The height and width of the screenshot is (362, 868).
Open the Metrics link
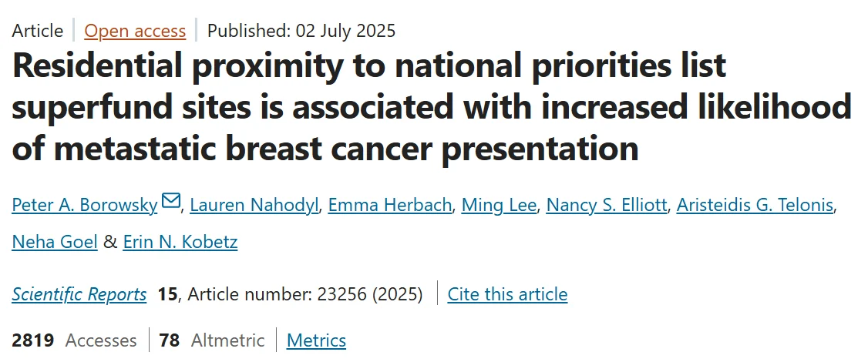coord(316,340)
